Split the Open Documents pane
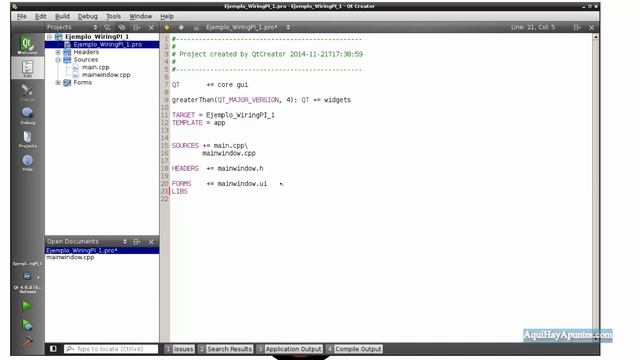This screenshot has height=360, width=640. 137,242
